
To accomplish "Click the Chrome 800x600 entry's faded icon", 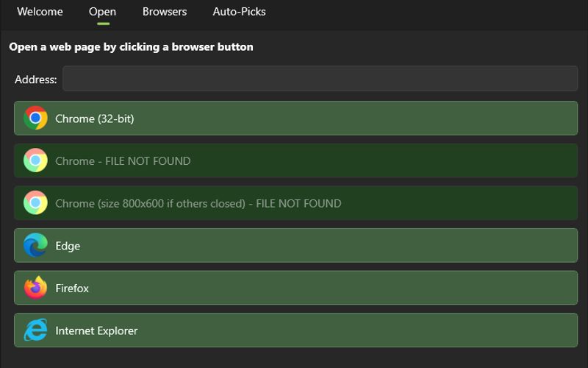I will coord(35,203).
